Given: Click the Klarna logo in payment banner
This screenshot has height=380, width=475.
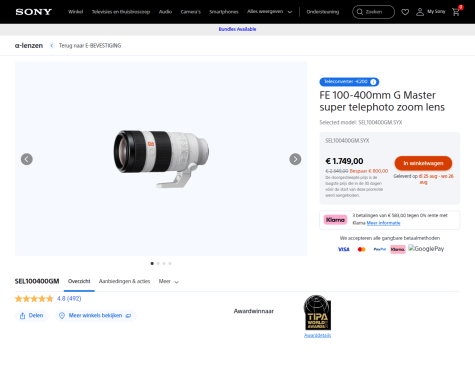Looking at the screenshot, I should click(335, 220).
